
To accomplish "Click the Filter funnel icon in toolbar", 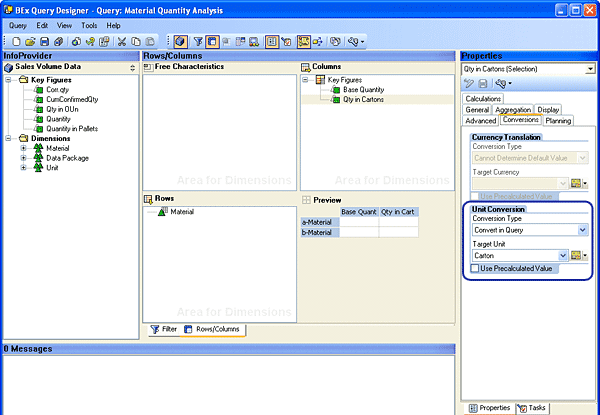I will [197, 42].
